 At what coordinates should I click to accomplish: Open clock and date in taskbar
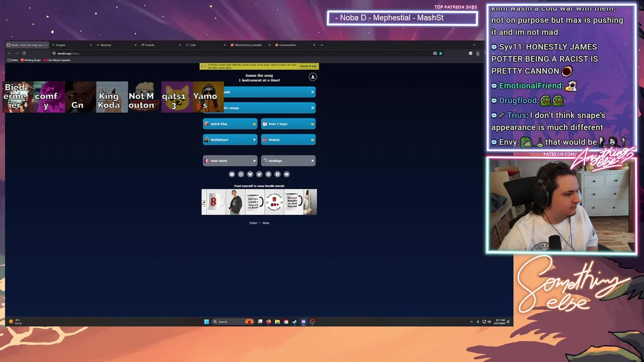click(x=500, y=322)
